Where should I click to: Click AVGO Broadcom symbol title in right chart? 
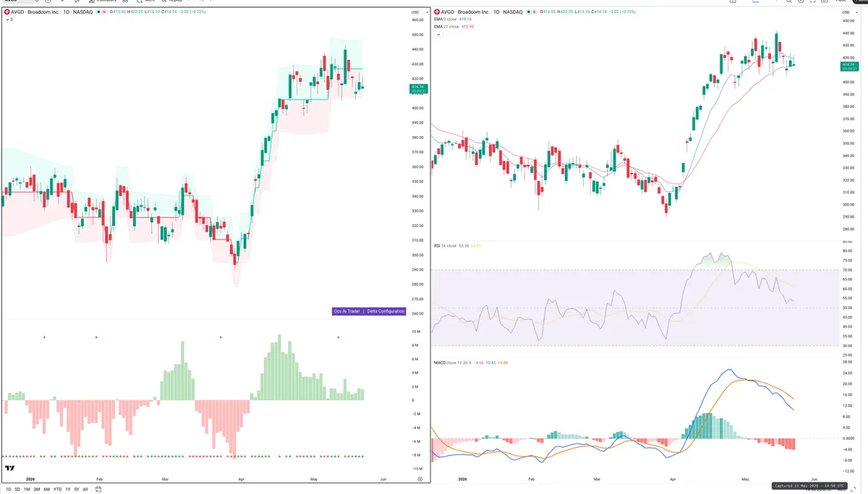pyautogui.click(x=482, y=12)
